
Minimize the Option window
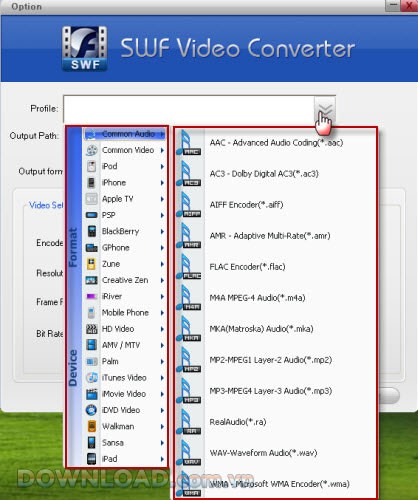coord(394,5)
